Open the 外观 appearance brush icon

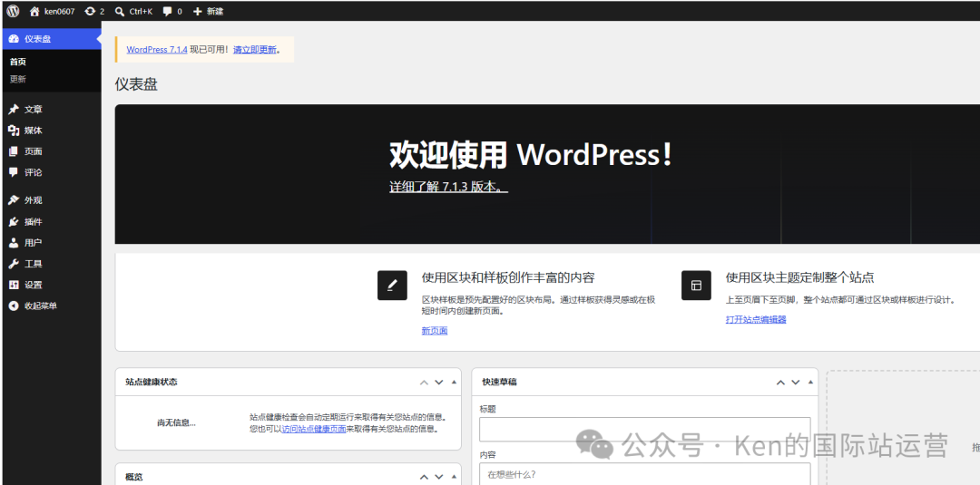[14, 200]
